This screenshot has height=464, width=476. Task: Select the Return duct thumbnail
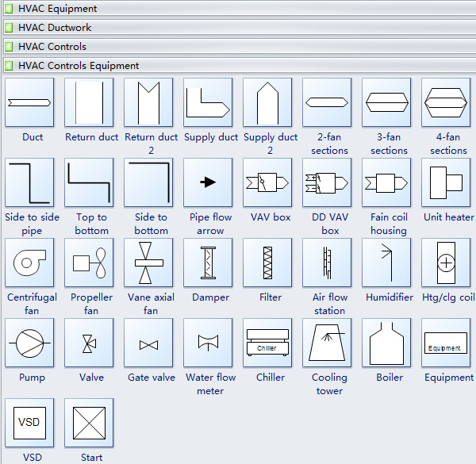point(90,102)
